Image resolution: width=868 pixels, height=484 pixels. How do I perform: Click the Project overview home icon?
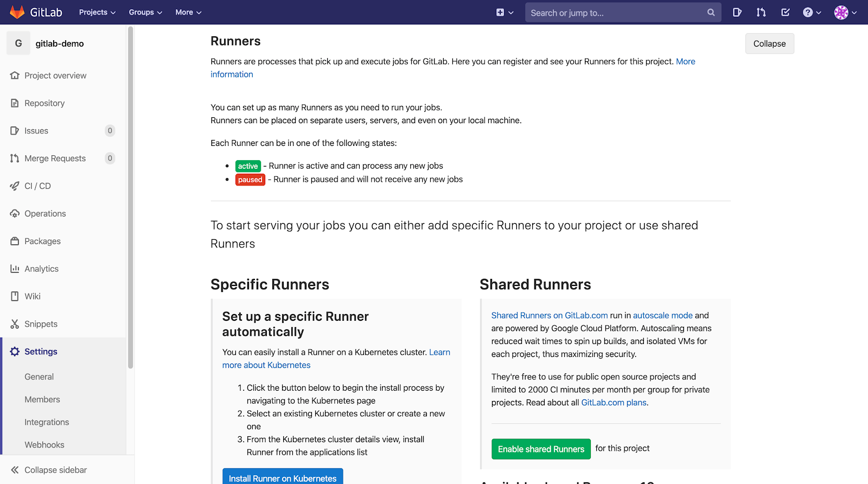(x=15, y=75)
